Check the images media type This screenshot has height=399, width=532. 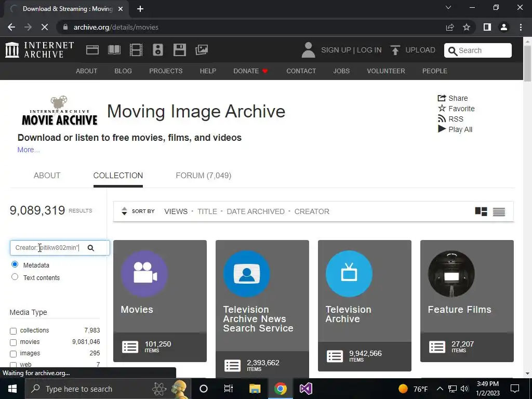coord(13,354)
